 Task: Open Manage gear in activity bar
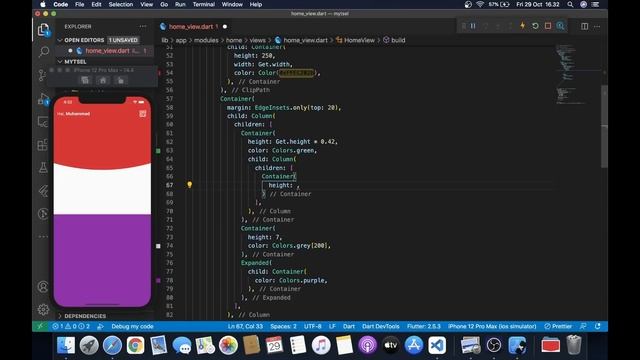(43, 309)
